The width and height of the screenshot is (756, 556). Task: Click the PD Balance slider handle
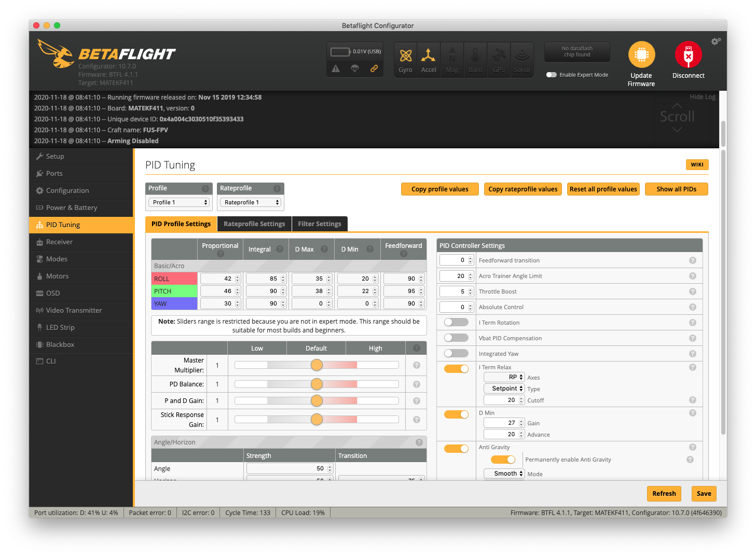click(317, 384)
